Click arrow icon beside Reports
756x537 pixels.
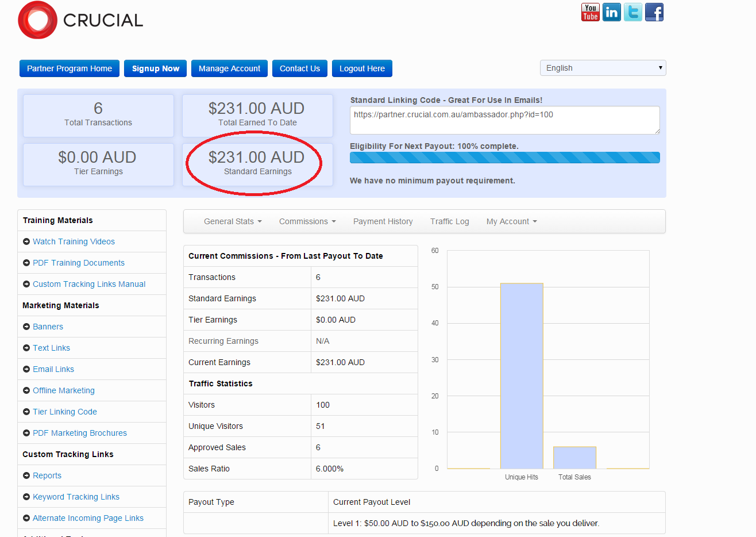pos(26,475)
